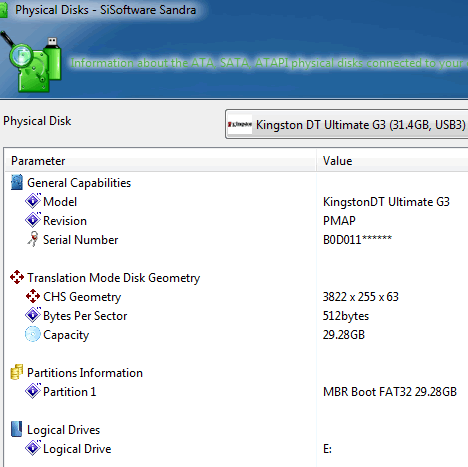The width and height of the screenshot is (468, 467).
Task: Select the Serial Number parameter row
Action: pos(237,240)
